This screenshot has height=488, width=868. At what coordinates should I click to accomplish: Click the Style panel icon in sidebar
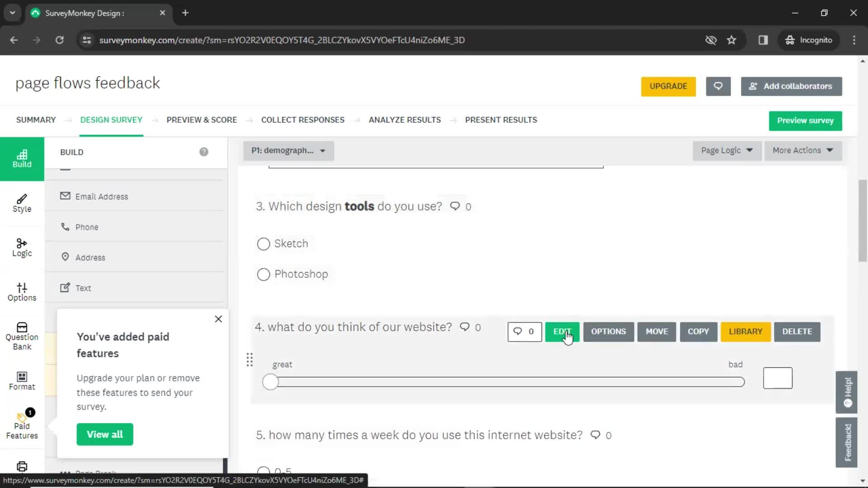tap(21, 203)
